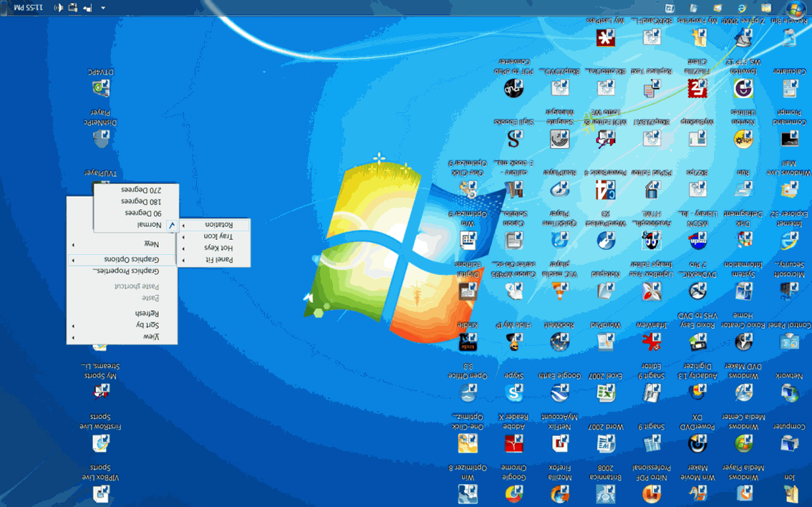Open the Action Center flag tray icon
Screen dimensions: 812x507
point(87,8)
